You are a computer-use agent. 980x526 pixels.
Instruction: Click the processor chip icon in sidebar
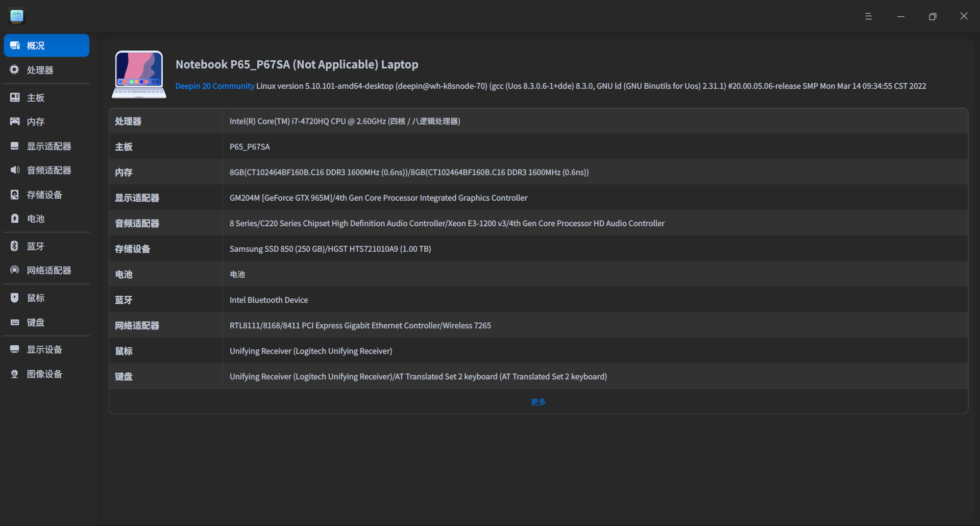[15, 70]
